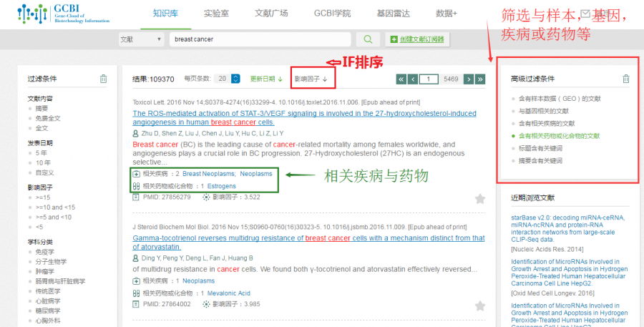Select 自定义 publish date filter

pos(44,172)
